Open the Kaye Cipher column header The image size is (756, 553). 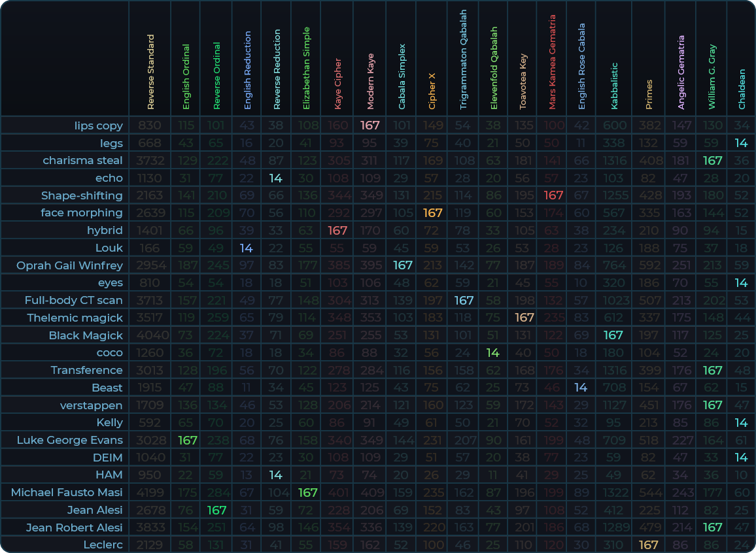338,83
